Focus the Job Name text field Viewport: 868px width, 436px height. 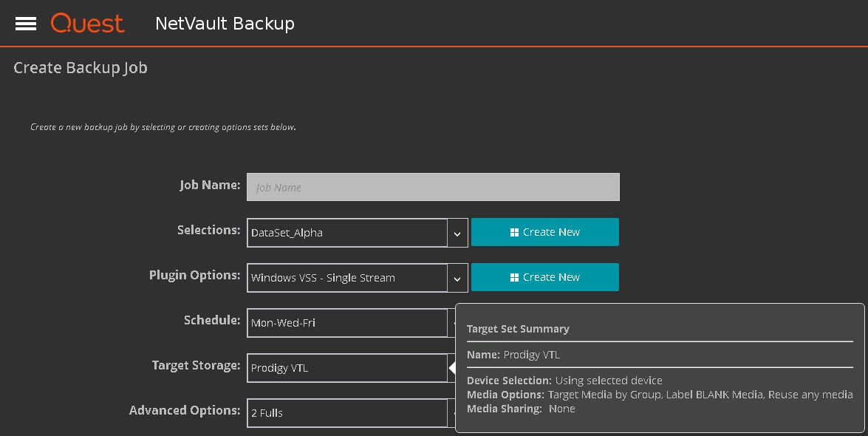click(x=433, y=187)
